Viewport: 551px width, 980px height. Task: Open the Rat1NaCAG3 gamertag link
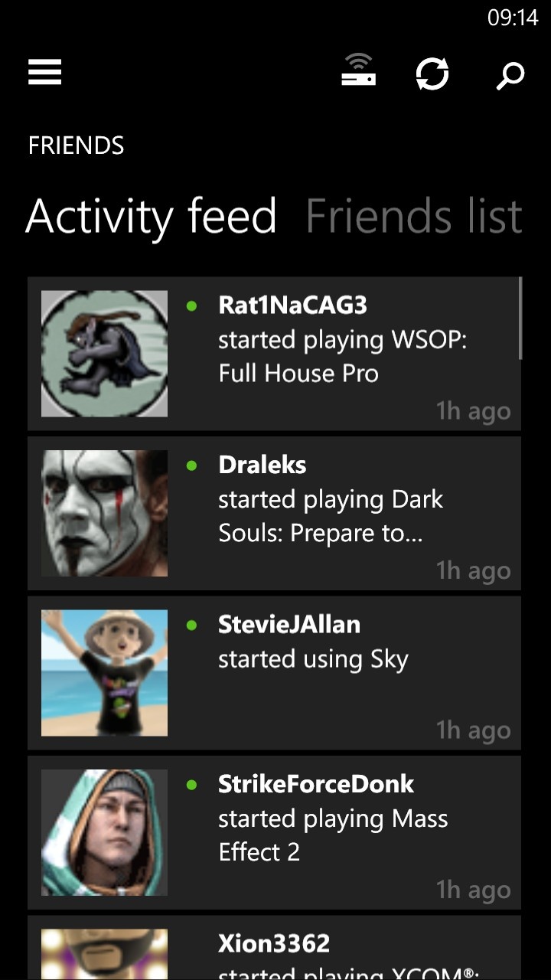(292, 305)
